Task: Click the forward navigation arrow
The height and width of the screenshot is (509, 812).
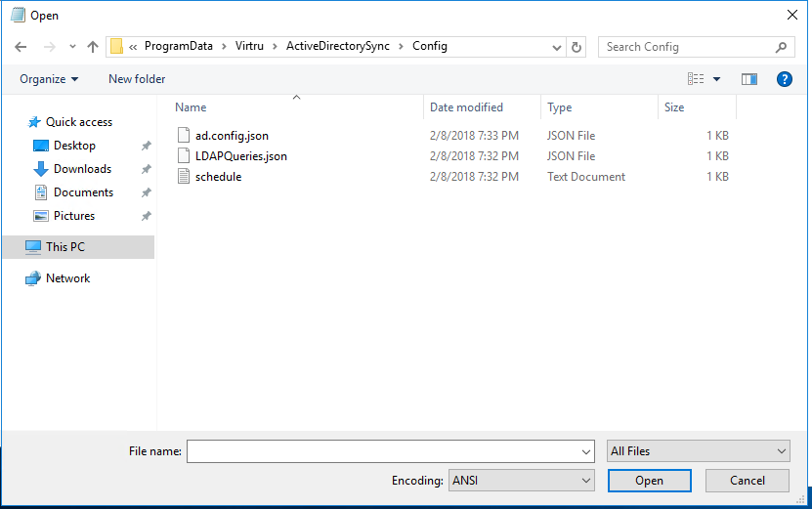Action: [x=49, y=47]
